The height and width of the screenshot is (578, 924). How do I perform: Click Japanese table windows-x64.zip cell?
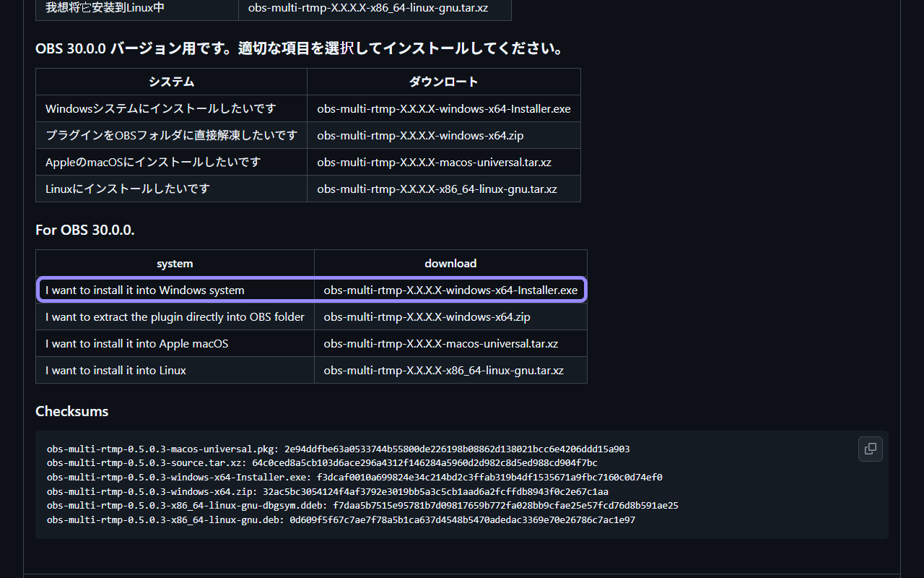coord(444,136)
